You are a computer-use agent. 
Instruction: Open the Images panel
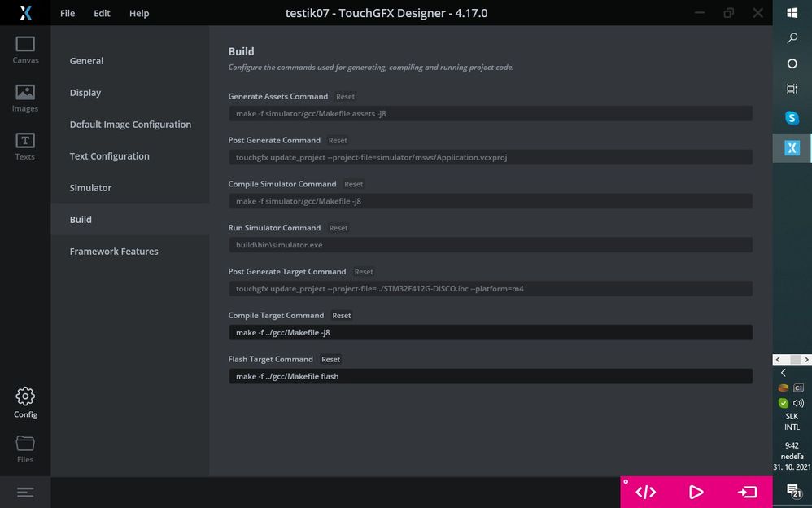point(25,99)
